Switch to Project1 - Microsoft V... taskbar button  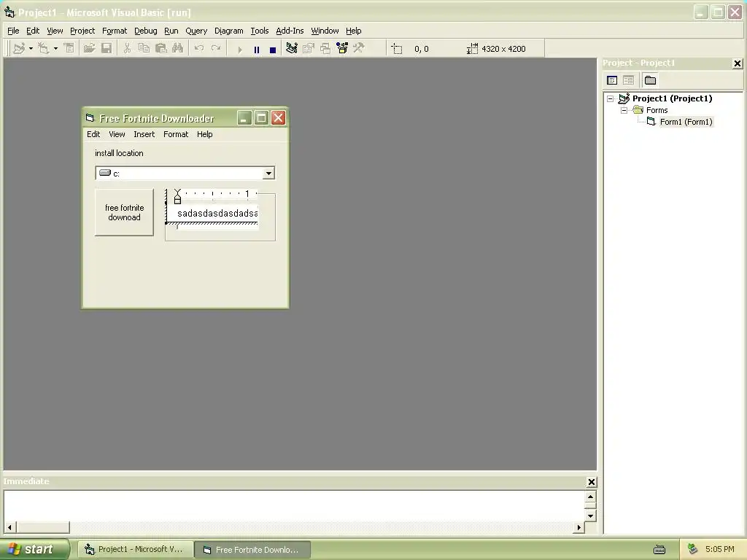point(135,550)
